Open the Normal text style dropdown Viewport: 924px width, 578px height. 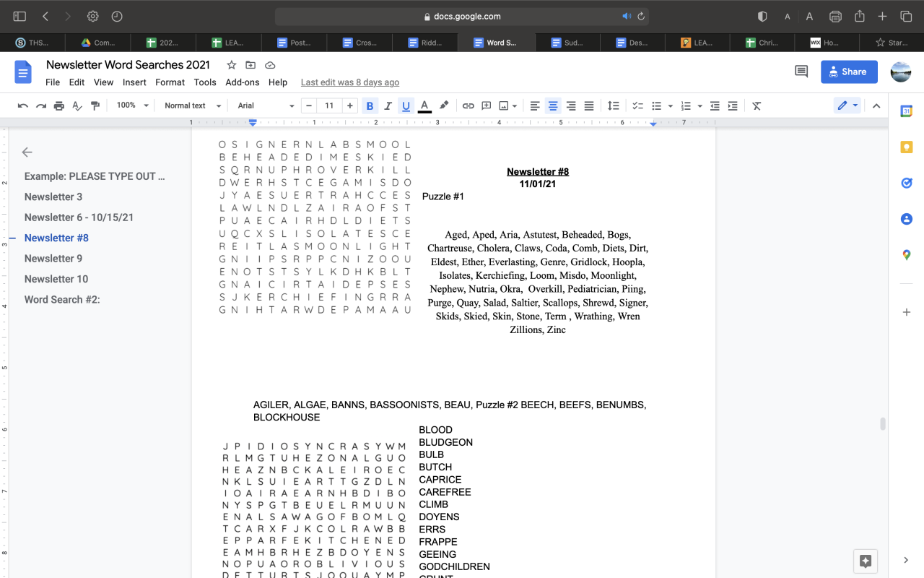click(191, 105)
